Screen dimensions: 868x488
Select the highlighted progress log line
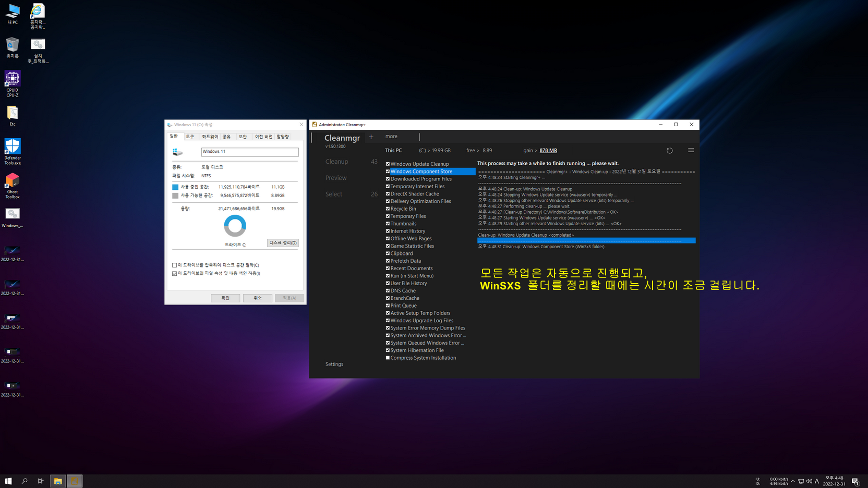pyautogui.click(x=586, y=241)
